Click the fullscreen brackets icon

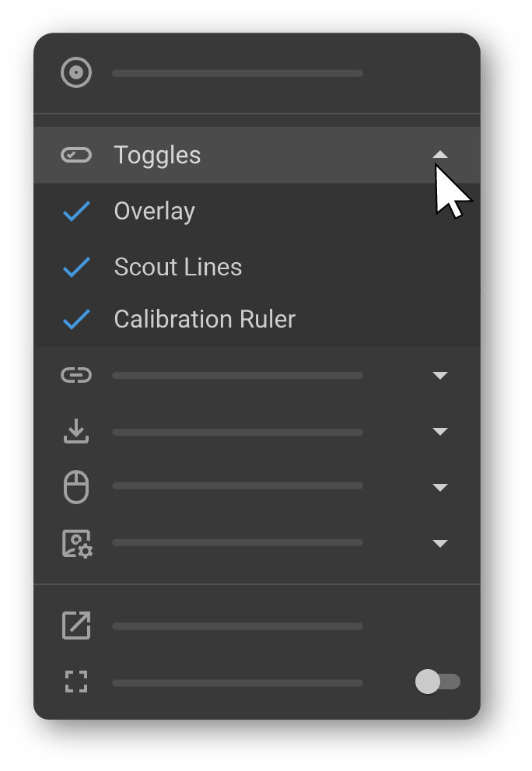coord(76,682)
